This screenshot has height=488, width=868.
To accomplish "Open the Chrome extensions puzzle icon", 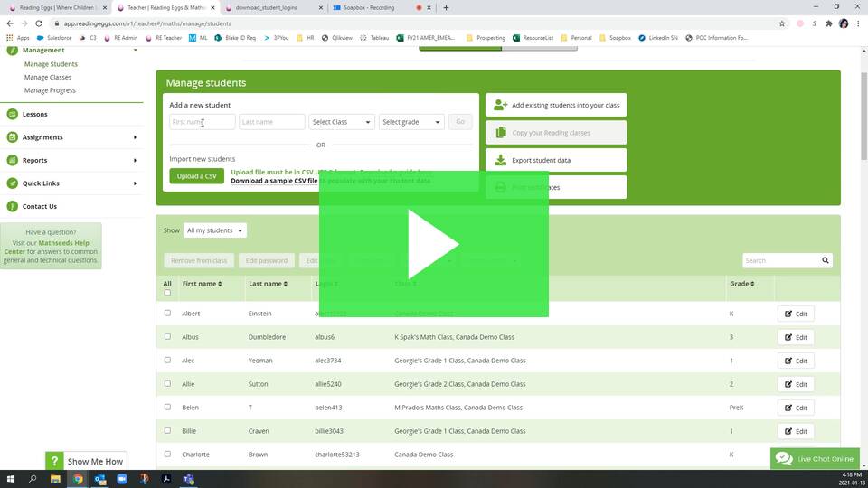I will (x=829, y=23).
